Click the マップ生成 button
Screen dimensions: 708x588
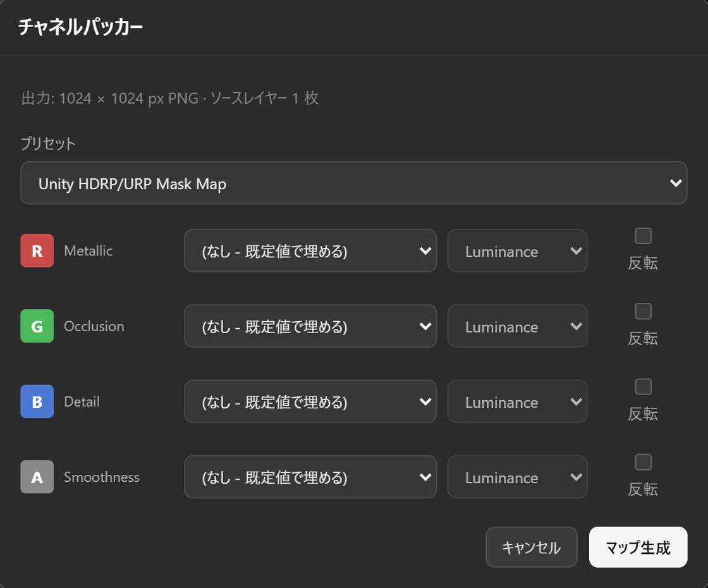point(638,548)
